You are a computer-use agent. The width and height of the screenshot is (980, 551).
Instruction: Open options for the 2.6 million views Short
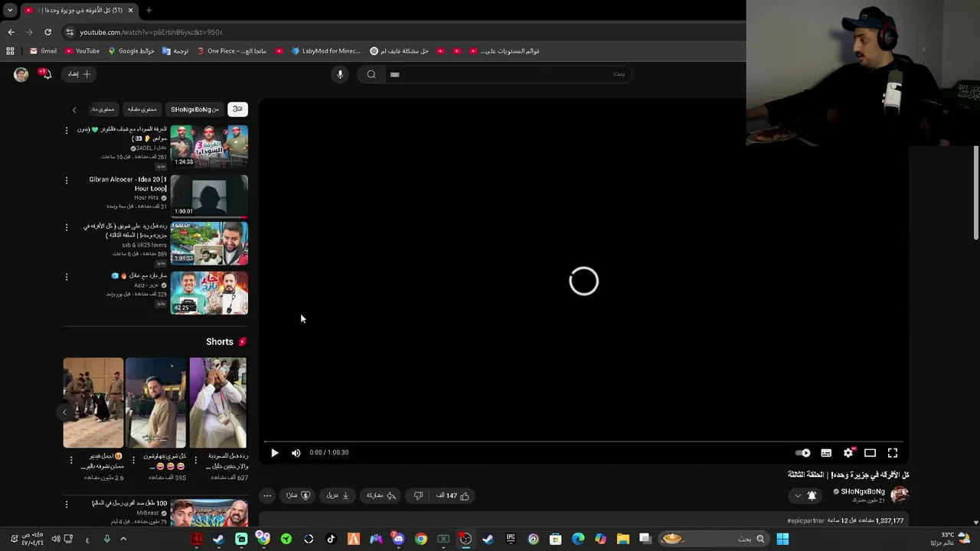(71, 460)
